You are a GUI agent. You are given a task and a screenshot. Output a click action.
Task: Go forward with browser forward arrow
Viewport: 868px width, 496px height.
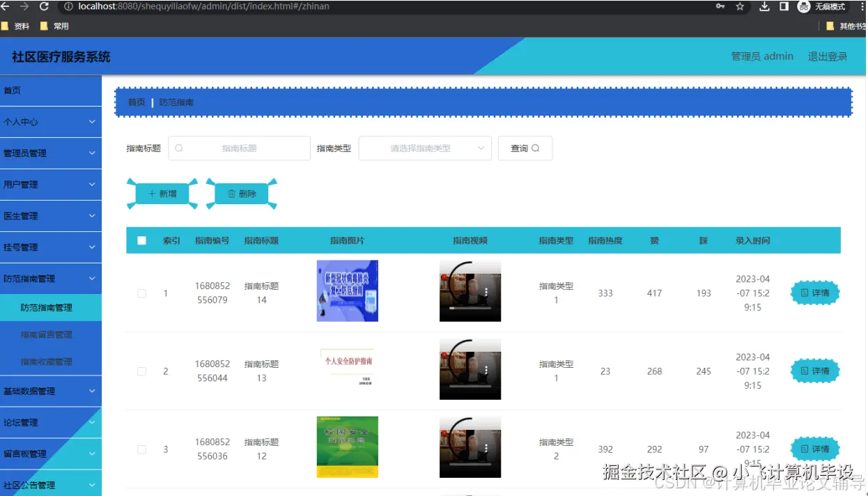pos(25,6)
